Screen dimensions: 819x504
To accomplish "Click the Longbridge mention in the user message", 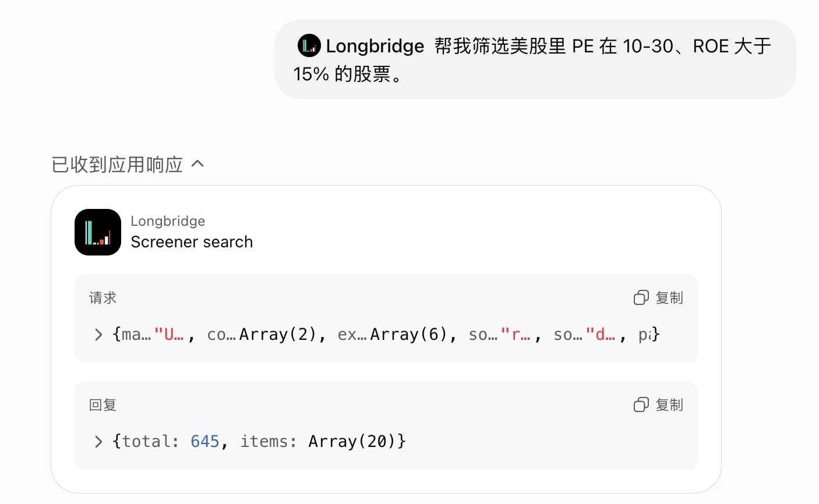I will coord(375,46).
